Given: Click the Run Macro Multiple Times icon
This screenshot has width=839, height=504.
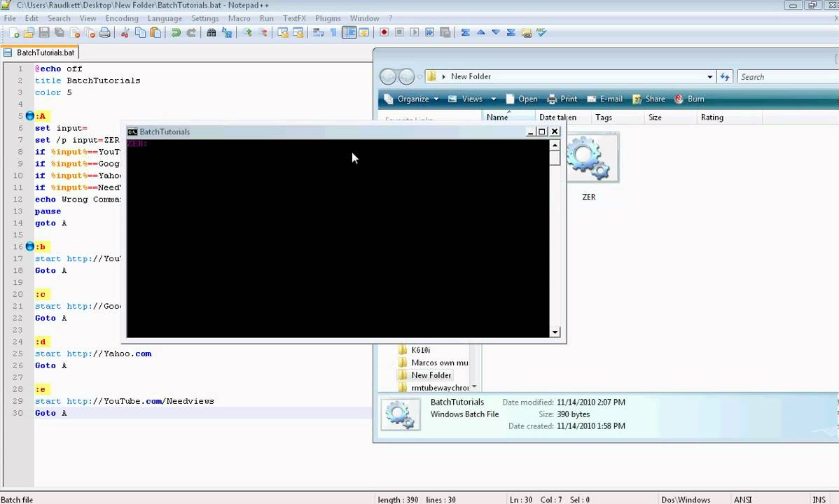Looking at the screenshot, I should point(430,33).
